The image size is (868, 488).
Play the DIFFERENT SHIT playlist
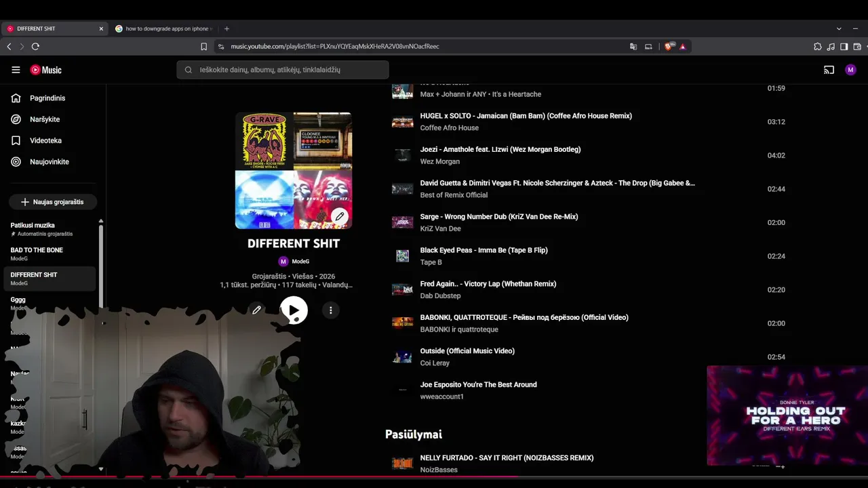(294, 310)
